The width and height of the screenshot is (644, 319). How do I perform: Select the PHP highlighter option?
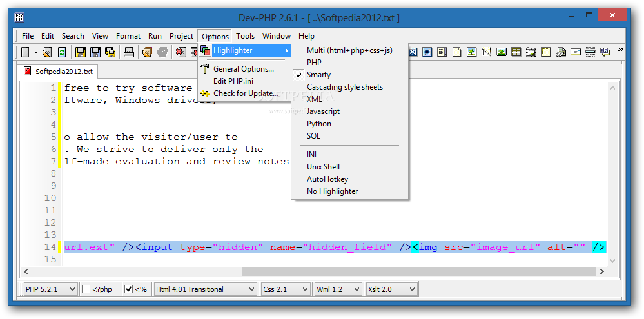coord(350,63)
